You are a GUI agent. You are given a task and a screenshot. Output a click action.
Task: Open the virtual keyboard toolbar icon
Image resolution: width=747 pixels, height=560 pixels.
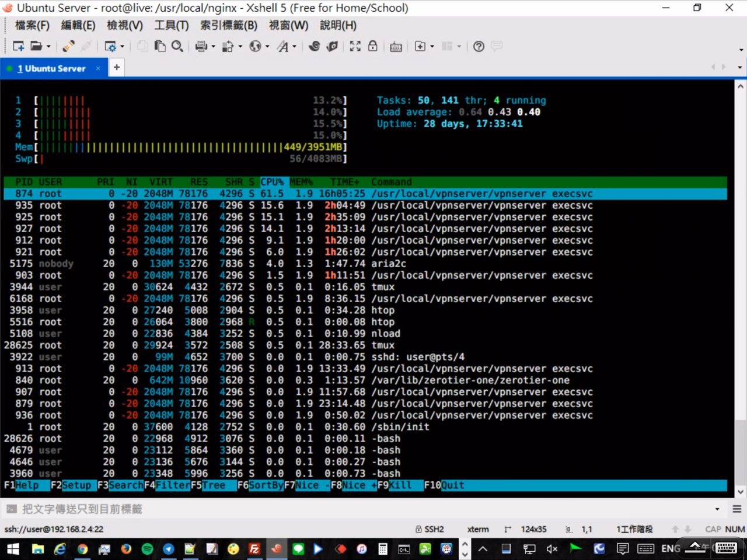396,47
